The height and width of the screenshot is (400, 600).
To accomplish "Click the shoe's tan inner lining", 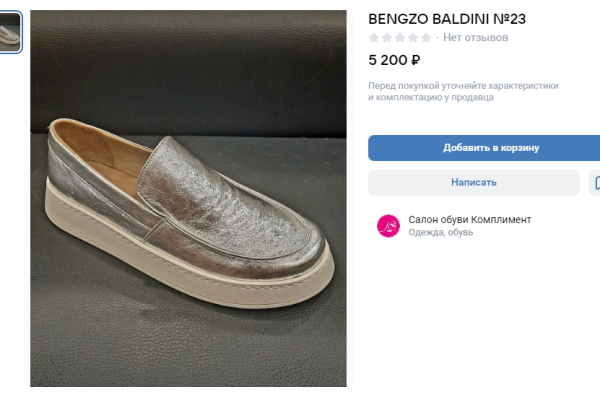I will pyautogui.click(x=100, y=150).
